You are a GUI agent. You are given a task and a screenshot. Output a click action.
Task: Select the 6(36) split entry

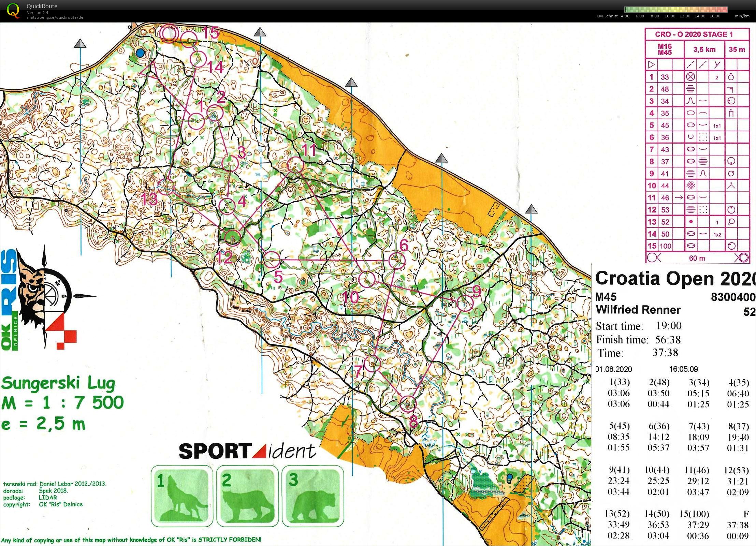(659, 426)
